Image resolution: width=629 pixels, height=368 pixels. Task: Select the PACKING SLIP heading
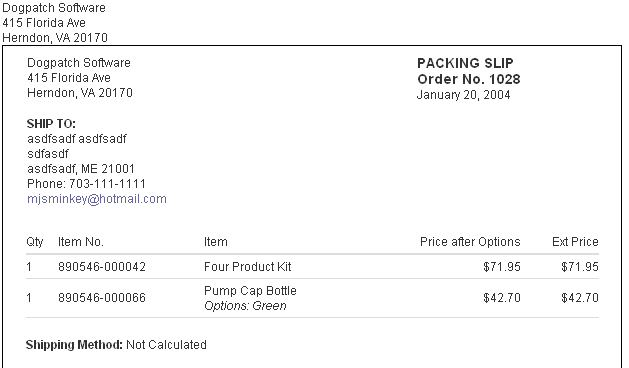pyautogui.click(x=465, y=63)
